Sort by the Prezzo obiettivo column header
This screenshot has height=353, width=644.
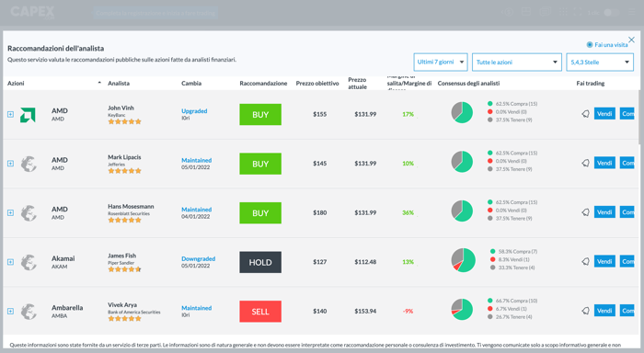pos(317,84)
